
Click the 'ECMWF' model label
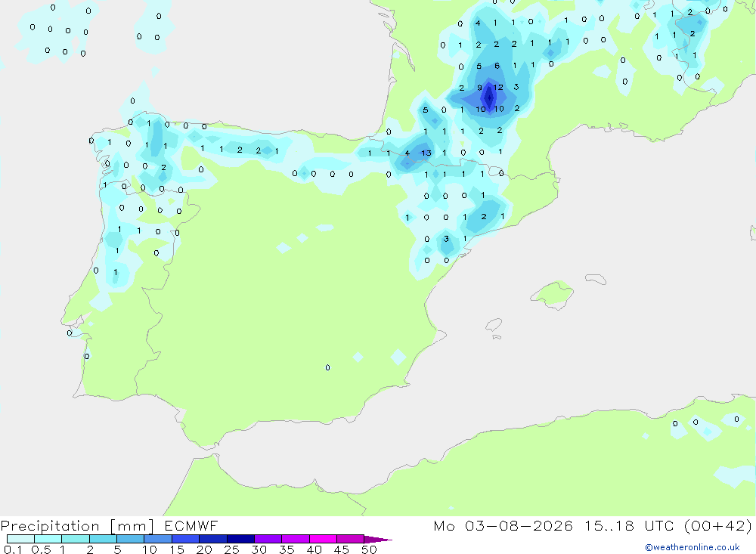(x=191, y=525)
